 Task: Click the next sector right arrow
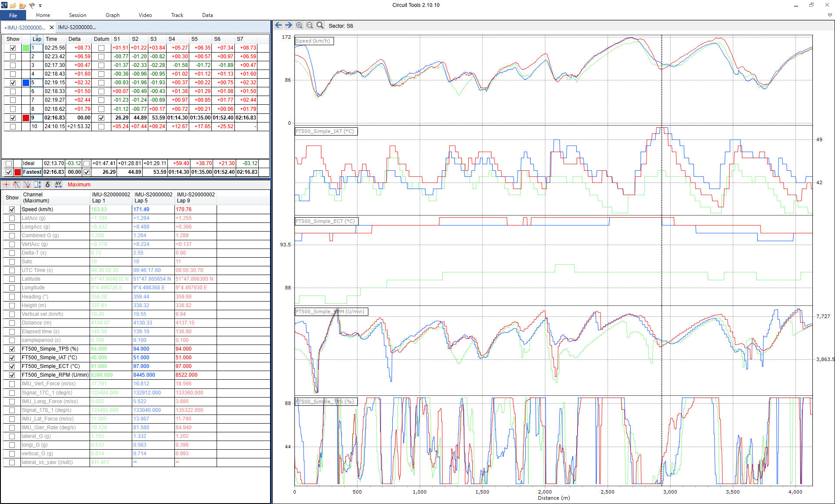pos(288,25)
